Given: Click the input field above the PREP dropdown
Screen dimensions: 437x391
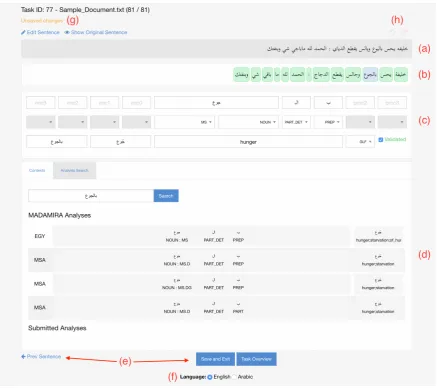Looking at the screenshot, I should [x=328, y=103].
